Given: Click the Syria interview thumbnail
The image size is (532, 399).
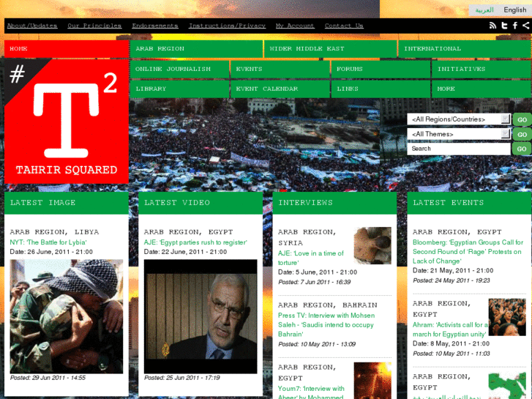Looking at the screenshot, I should 372,245.
